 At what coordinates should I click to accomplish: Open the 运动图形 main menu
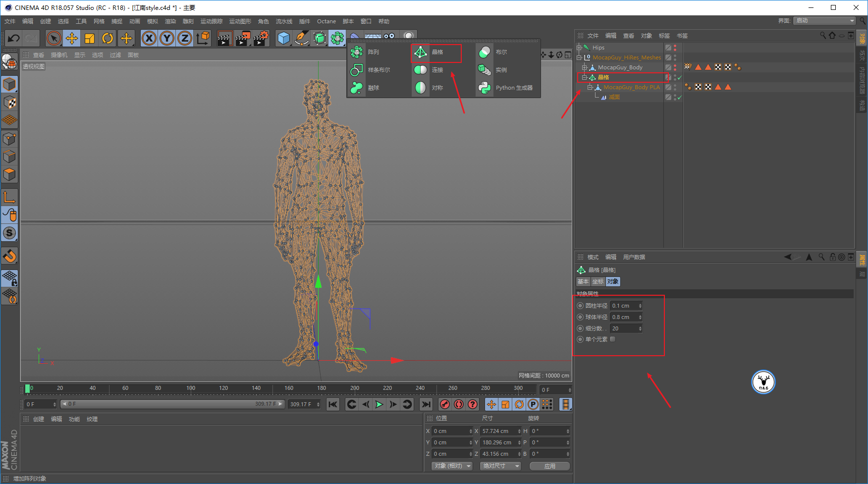[x=240, y=21]
